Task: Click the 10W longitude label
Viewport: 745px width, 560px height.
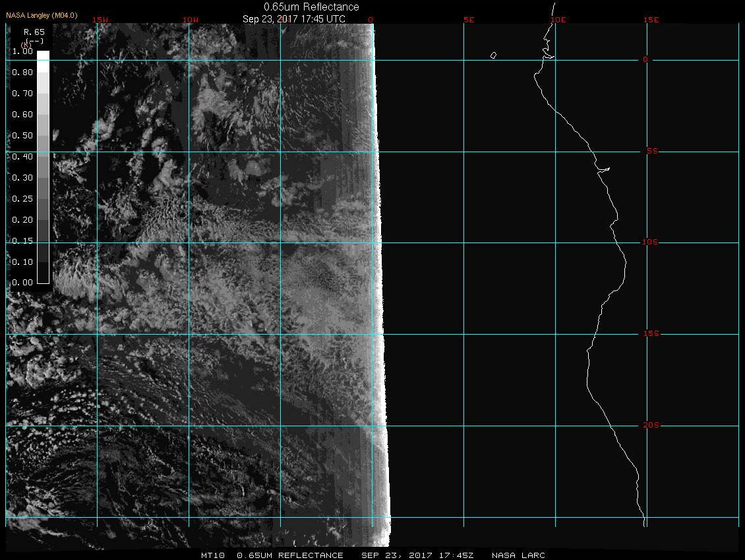Action: pyautogui.click(x=191, y=20)
